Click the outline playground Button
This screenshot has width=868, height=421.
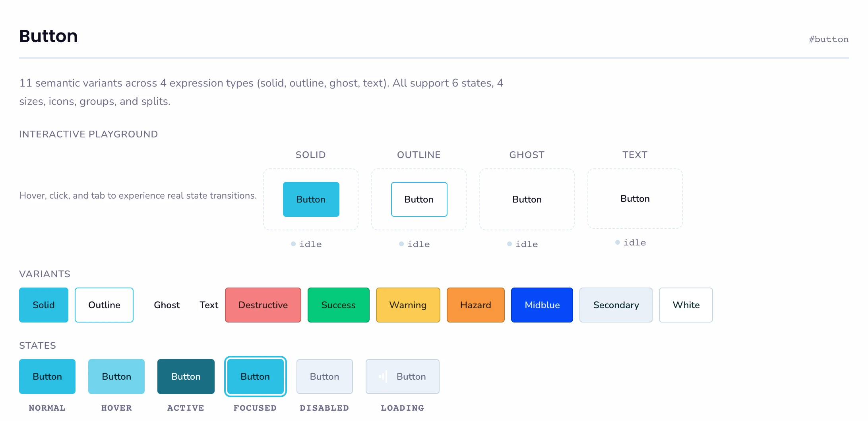point(419,199)
